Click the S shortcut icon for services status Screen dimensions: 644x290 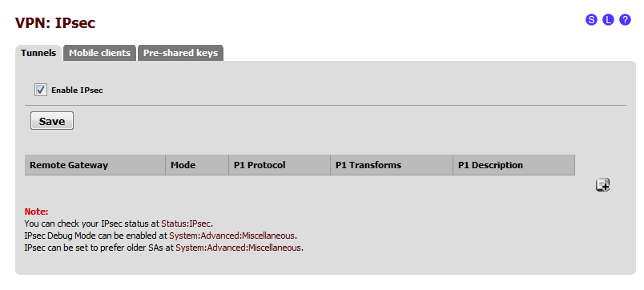(x=591, y=20)
